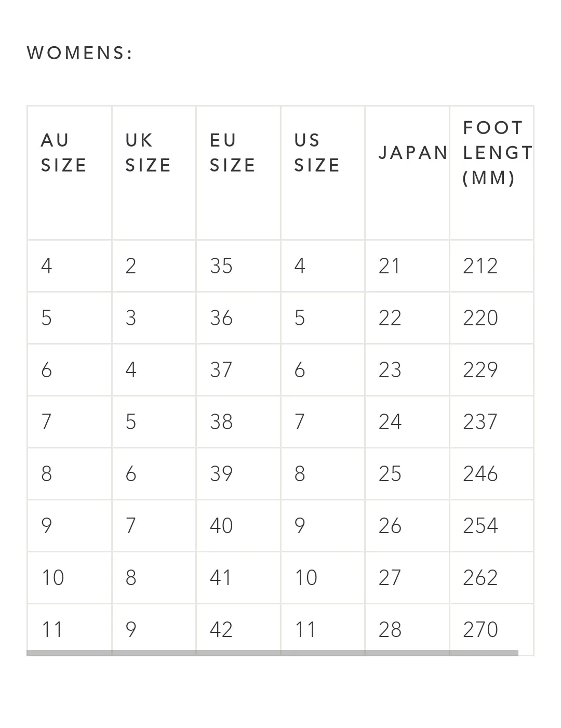
Task: Click the foot length 262 cell
Action: click(491, 578)
